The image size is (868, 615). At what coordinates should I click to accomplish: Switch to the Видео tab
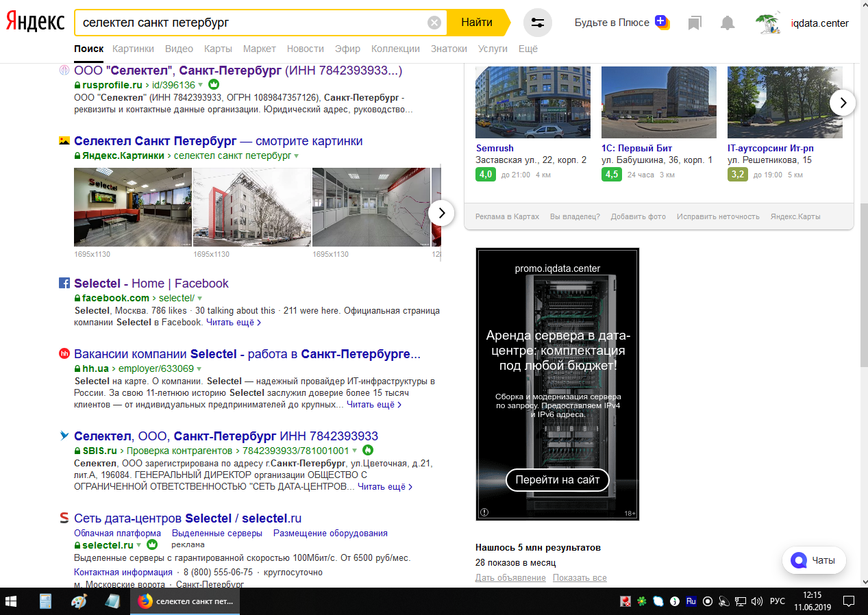pos(179,49)
